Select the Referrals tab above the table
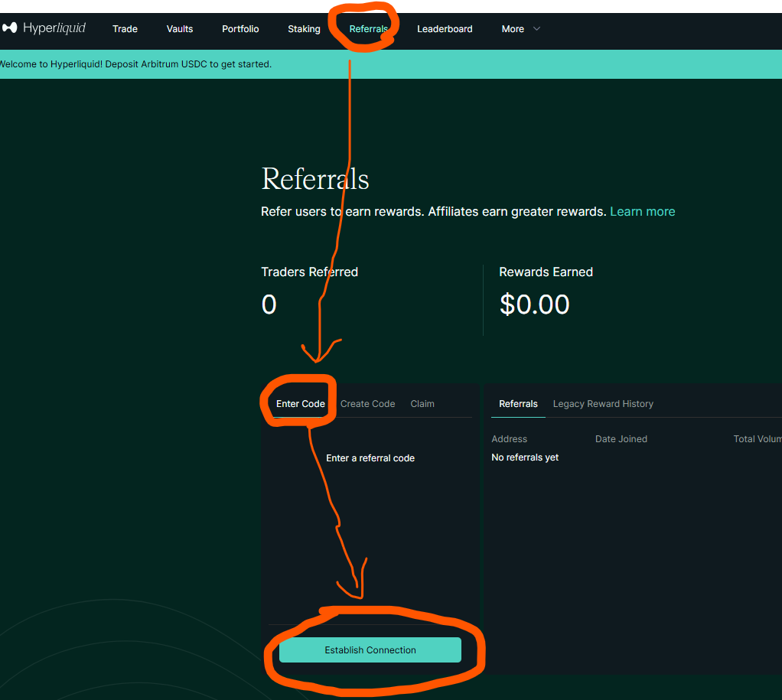 [518, 404]
